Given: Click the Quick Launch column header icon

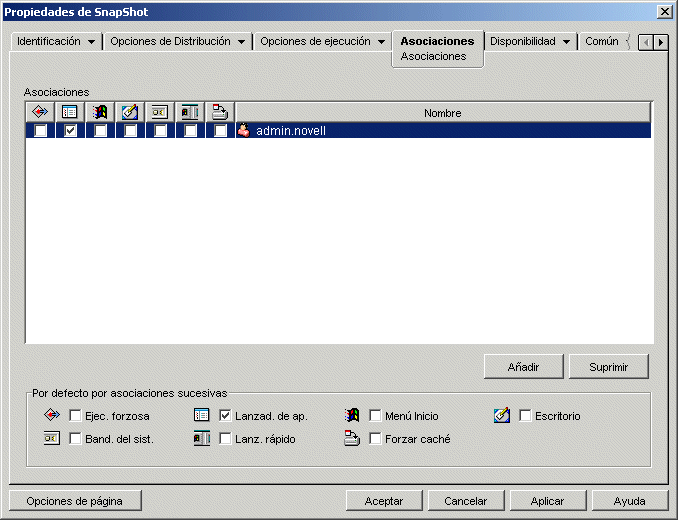Looking at the screenshot, I should [190, 112].
